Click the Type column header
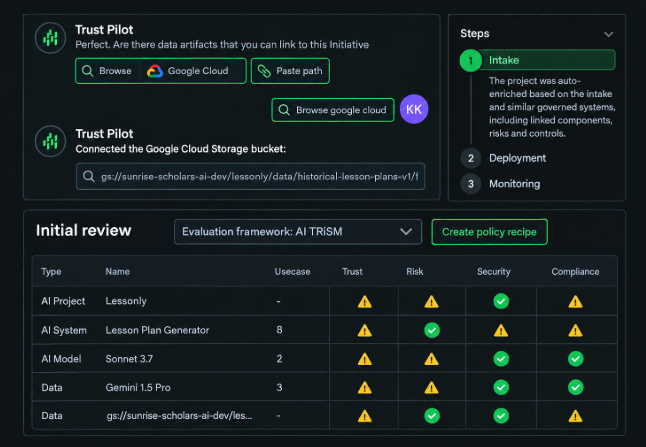This screenshot has width=646, height=447. [51, 271]
